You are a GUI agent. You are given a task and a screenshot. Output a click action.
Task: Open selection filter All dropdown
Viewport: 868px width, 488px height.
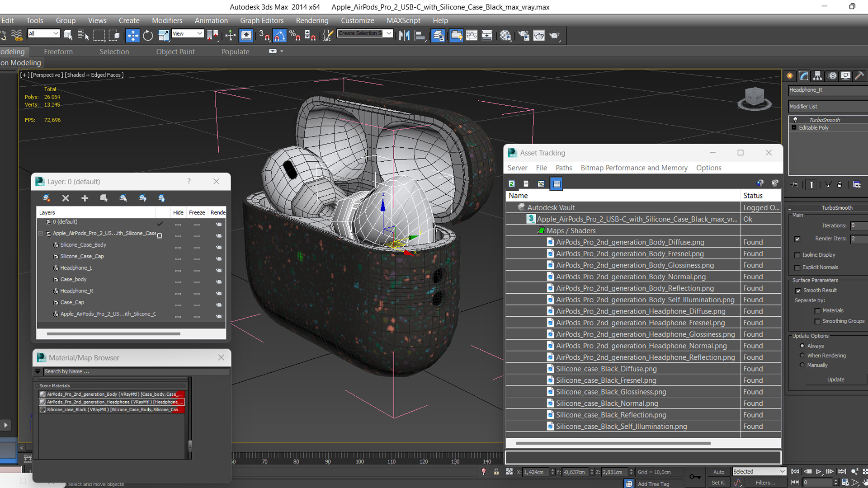(x=44, y=33)
